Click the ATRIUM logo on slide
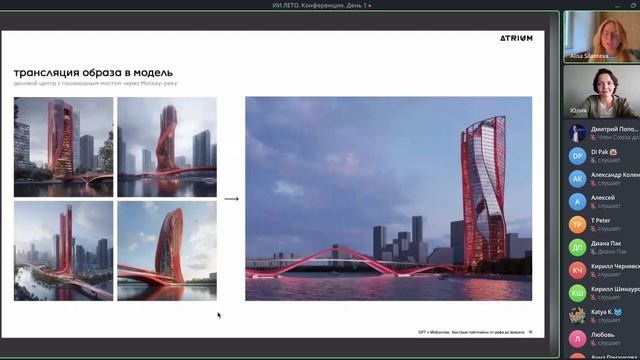Viewport: 640px width, 360px height. tap(516, 38)
